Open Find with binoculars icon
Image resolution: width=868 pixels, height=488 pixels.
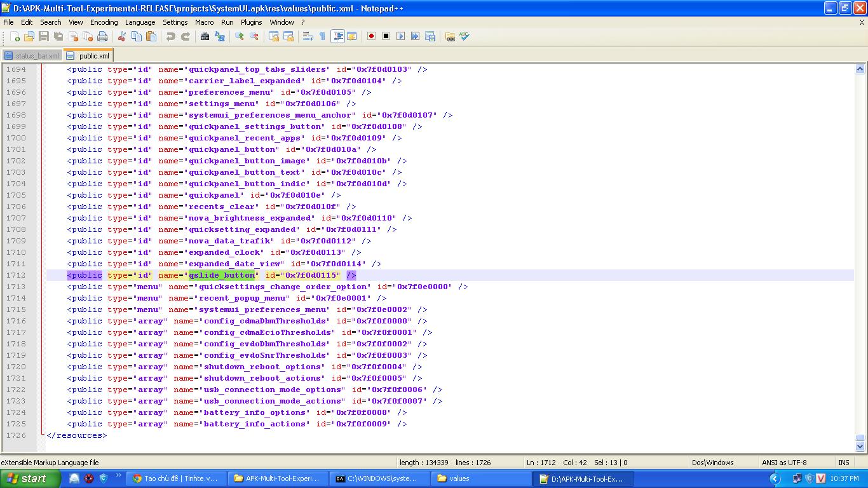205,37
